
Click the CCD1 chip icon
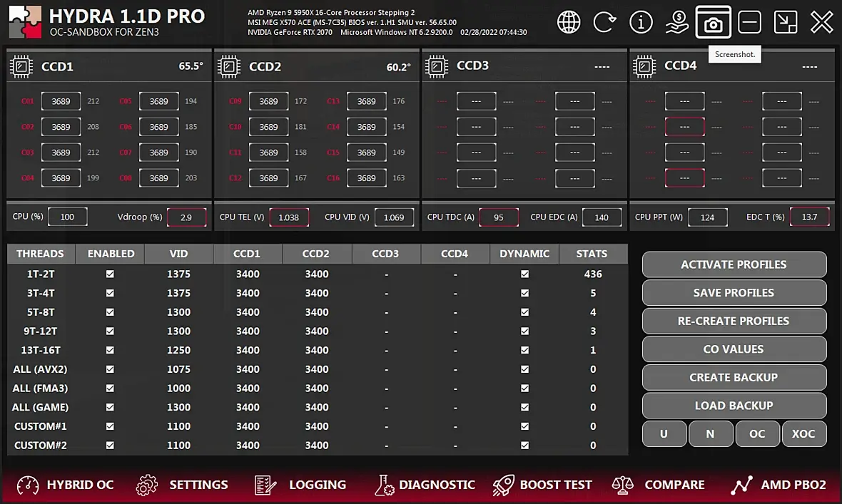click(x=21, y=66)
